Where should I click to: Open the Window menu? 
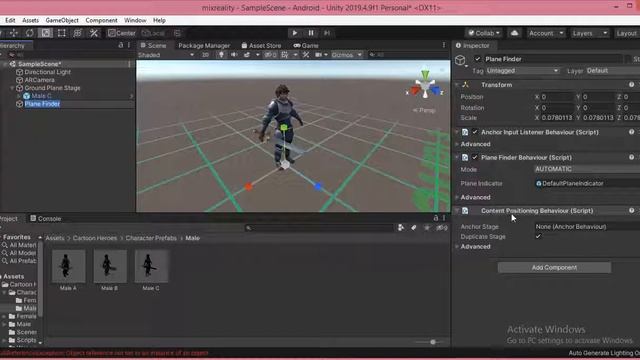point(135,20)
